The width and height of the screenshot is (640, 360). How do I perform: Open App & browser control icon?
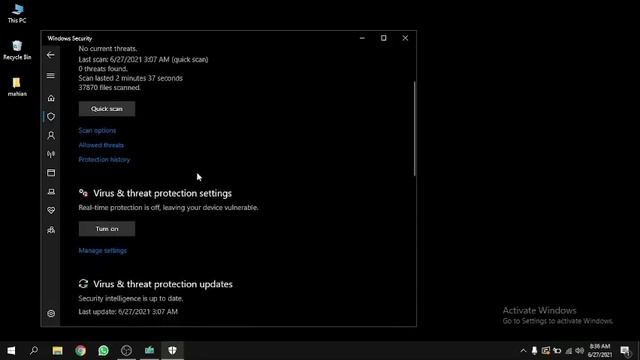(51, 173)
